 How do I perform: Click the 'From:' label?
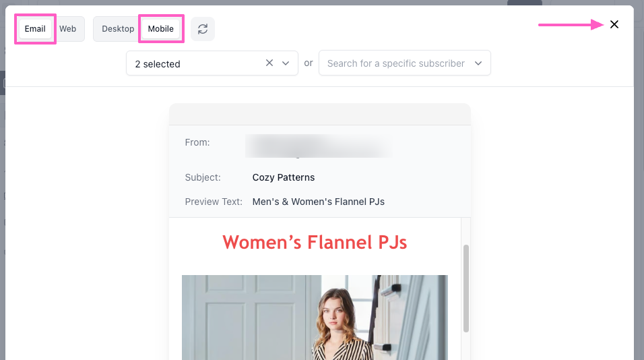click(197, 142)
